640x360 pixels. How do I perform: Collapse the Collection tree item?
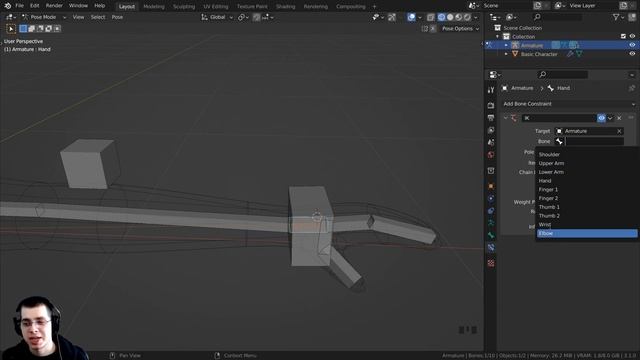pos(498,37)
